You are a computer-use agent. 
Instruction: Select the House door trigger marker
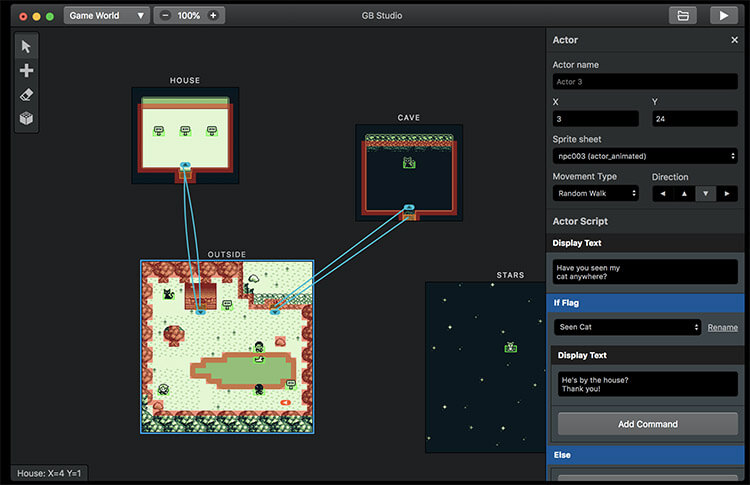185,165
